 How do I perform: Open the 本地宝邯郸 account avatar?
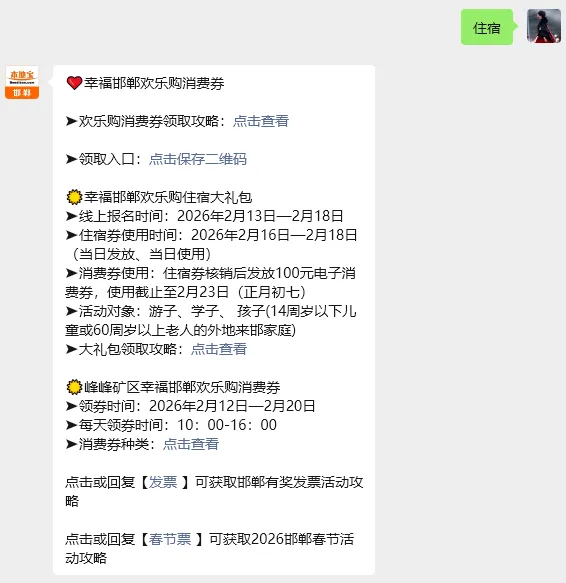(x=22, y=83)
